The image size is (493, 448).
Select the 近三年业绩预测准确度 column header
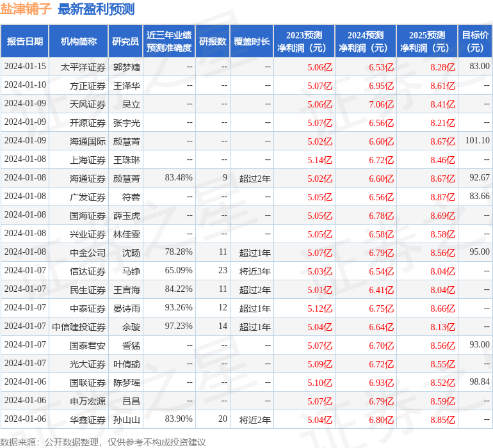pyautogui.click(x=169, y=42)
